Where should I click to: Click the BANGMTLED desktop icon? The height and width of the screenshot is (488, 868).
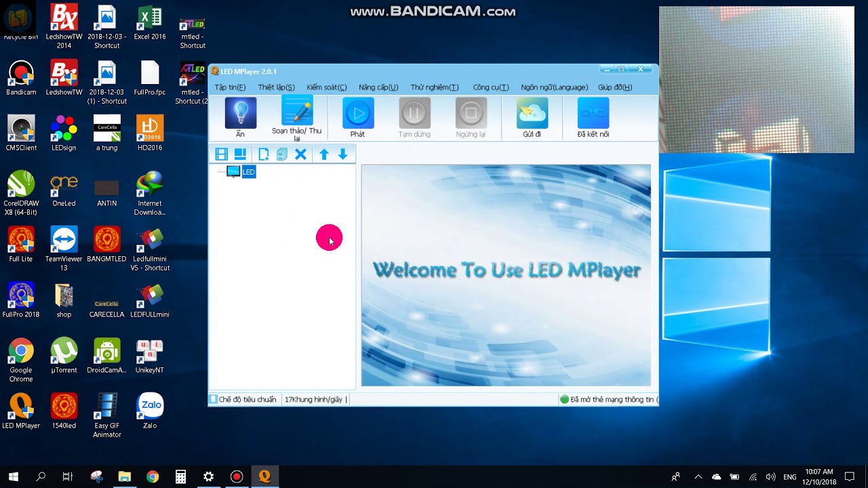(106, 245)
